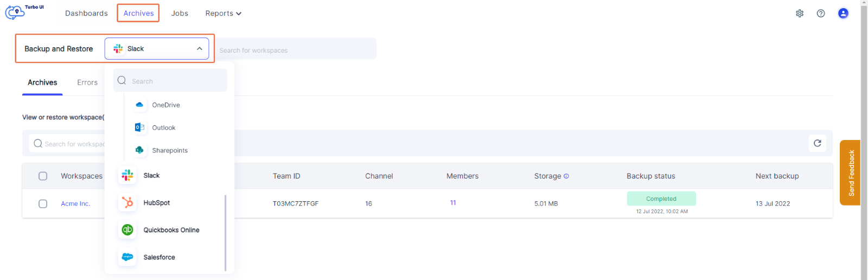Open the Archives top menu item
Screen dimensions: 868x280
click(x=138, y=14)
